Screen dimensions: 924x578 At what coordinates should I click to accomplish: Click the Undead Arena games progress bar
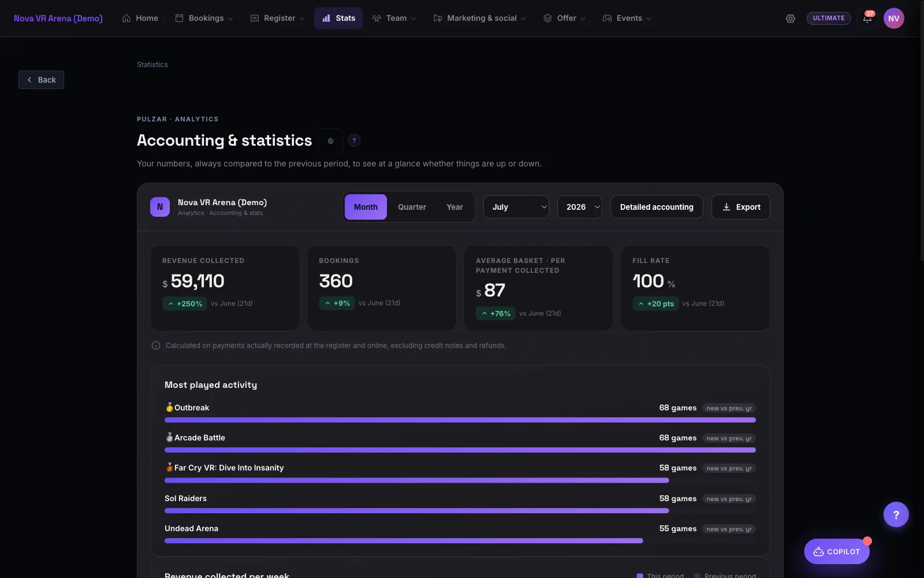click(x=460, y=541)
